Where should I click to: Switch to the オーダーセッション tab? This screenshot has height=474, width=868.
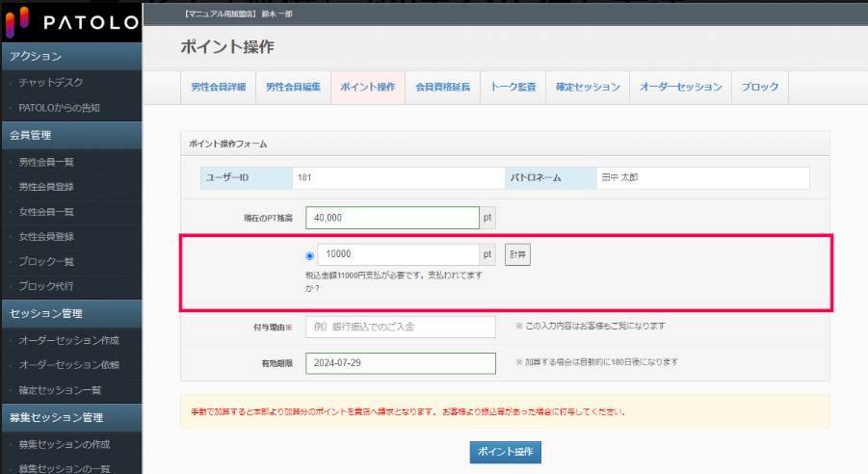click(x=680, y=87)
